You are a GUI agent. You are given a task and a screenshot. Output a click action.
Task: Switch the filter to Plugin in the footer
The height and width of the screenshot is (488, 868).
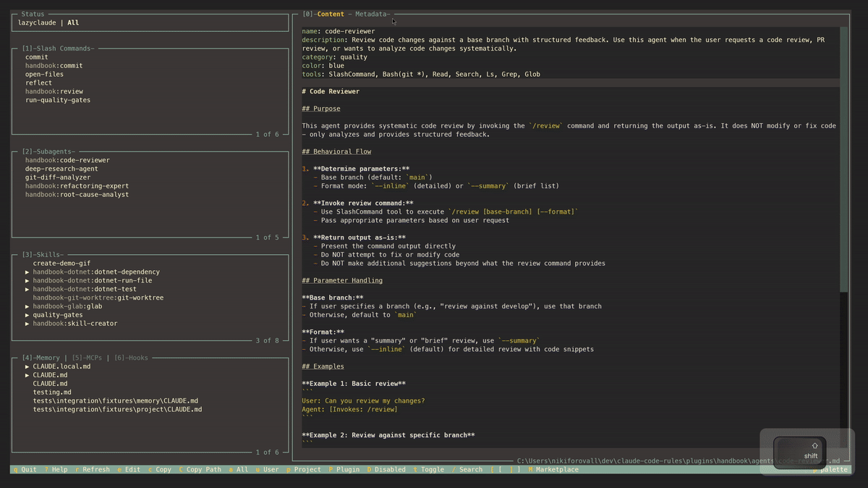pos(347,469)
